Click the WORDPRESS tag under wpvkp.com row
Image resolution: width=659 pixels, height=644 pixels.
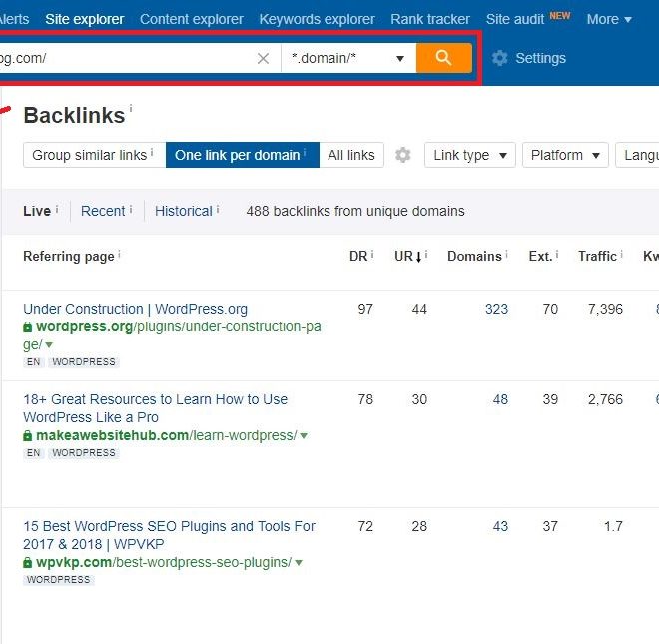tap(59, 580)
